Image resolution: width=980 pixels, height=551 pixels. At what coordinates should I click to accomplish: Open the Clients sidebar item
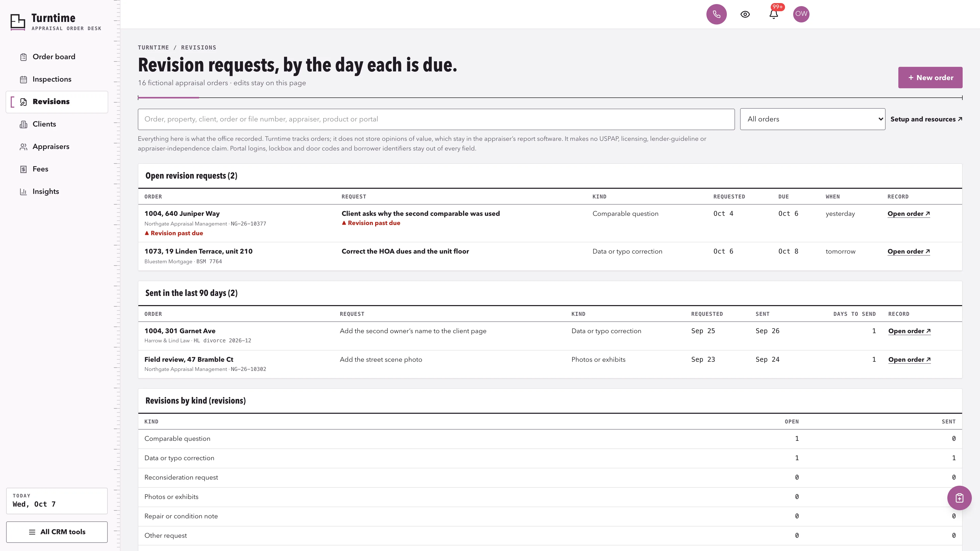(57, 124)
